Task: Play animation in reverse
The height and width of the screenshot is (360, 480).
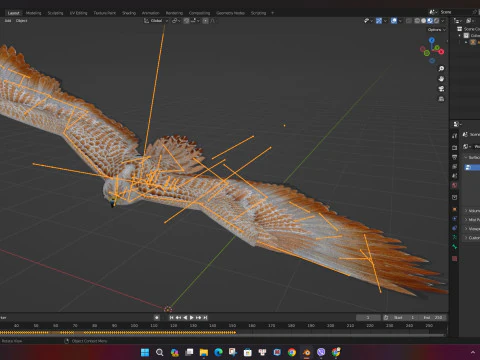Action: [x=185, y=318]
